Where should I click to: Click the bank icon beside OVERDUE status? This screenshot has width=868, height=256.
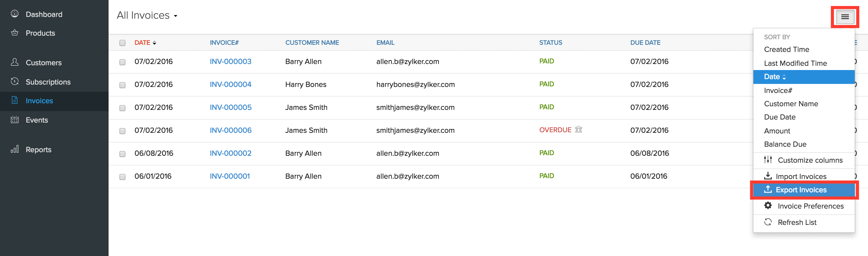(x=578, y=130)
